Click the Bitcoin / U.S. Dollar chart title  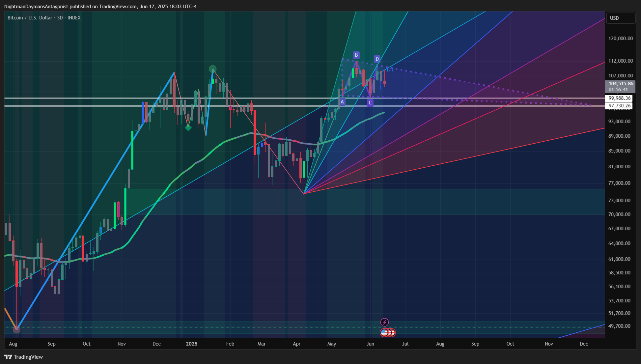click(x=44, y=18)
